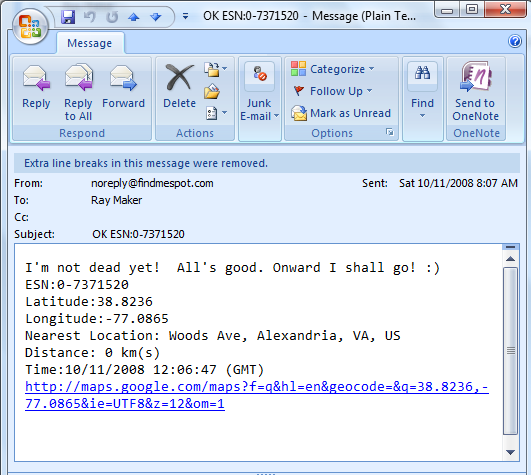Open the Help question mark icon
531x475 pixels.
pyautogui.click(x=514, y=41)
